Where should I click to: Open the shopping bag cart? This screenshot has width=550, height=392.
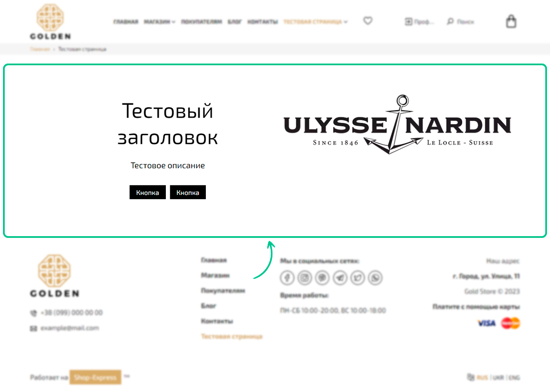point(511,21)
